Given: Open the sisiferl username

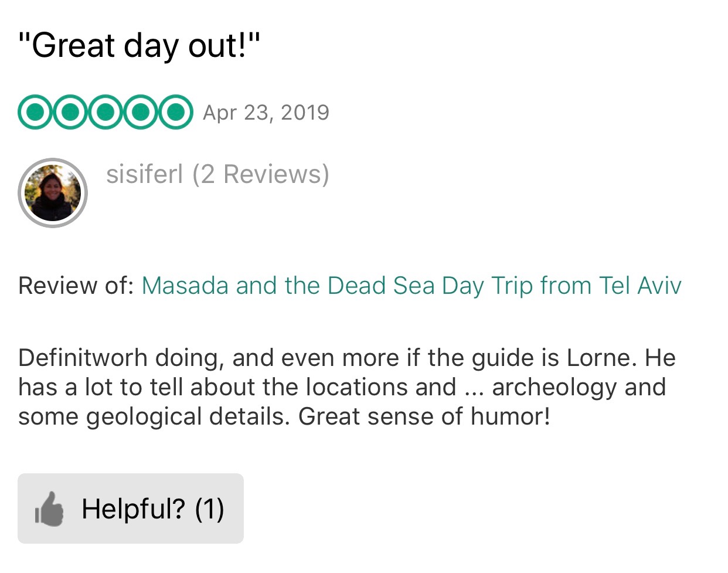Looking at the screenshot, I should click(144, 174).
